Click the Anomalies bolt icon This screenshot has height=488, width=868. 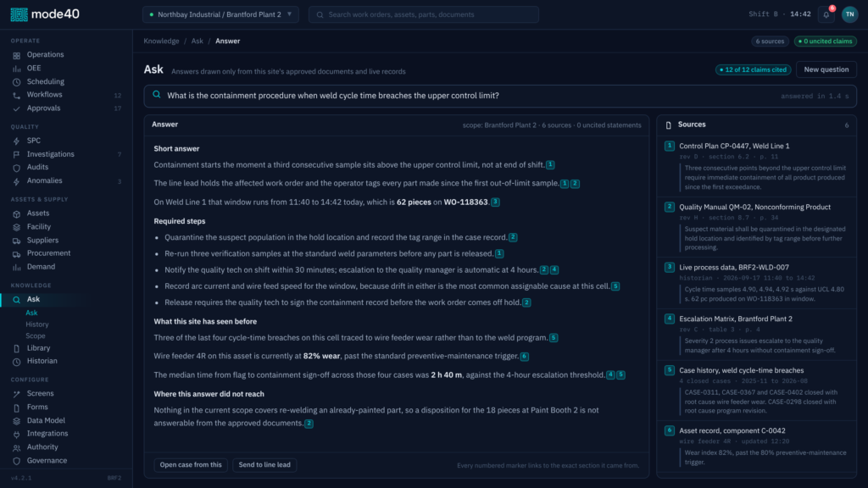(17, 181)
